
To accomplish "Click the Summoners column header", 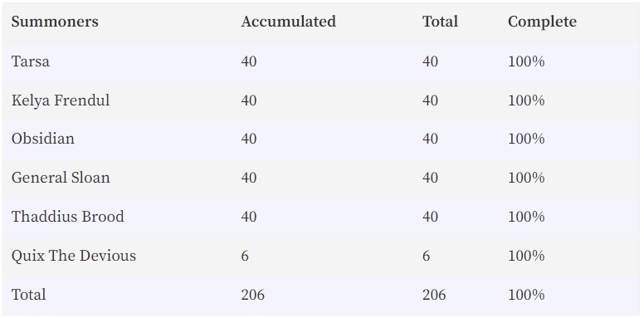I will 55,22.
